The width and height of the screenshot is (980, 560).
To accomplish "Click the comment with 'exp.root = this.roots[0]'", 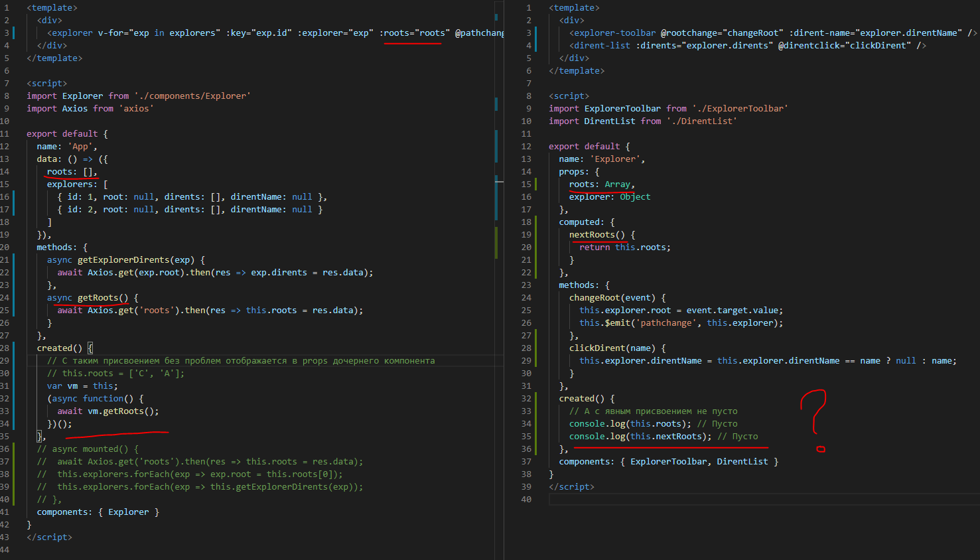I will pyautogui.click(x=190, y=474).
